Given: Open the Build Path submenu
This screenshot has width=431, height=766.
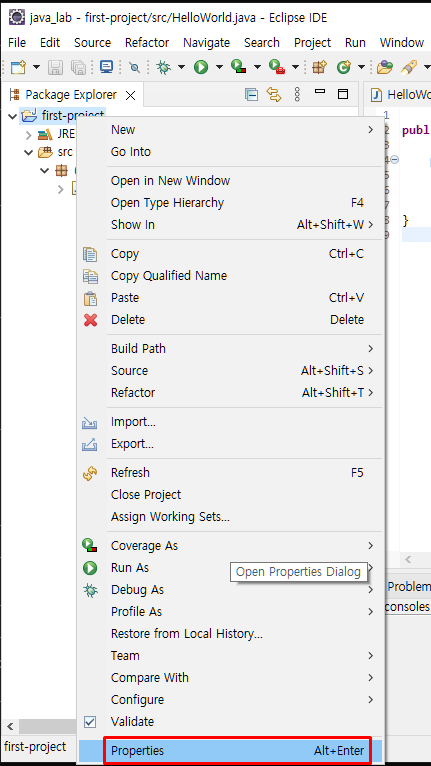Looking at the screenshot, I should [x=230, y=349].
